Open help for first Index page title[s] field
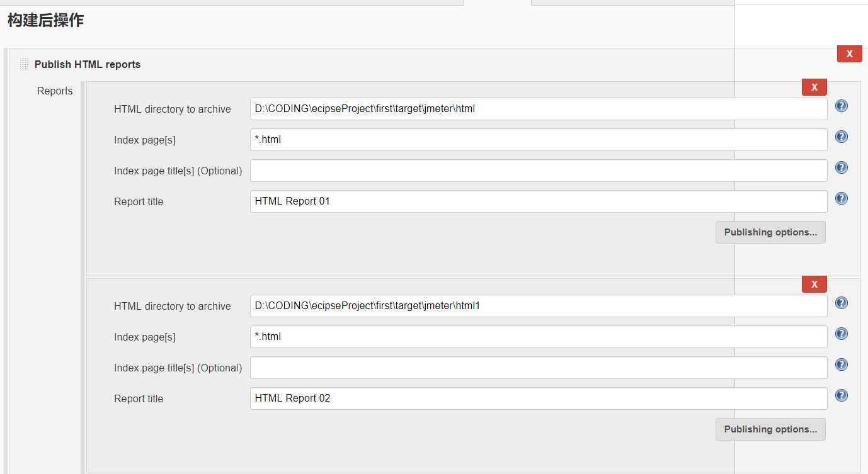Viewport: 868px width, 474px height. click(x=841, y=167)
